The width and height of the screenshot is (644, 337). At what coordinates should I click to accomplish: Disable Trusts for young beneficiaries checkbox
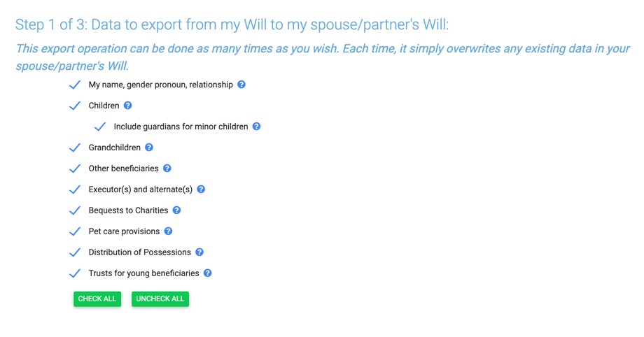(75, 274)
